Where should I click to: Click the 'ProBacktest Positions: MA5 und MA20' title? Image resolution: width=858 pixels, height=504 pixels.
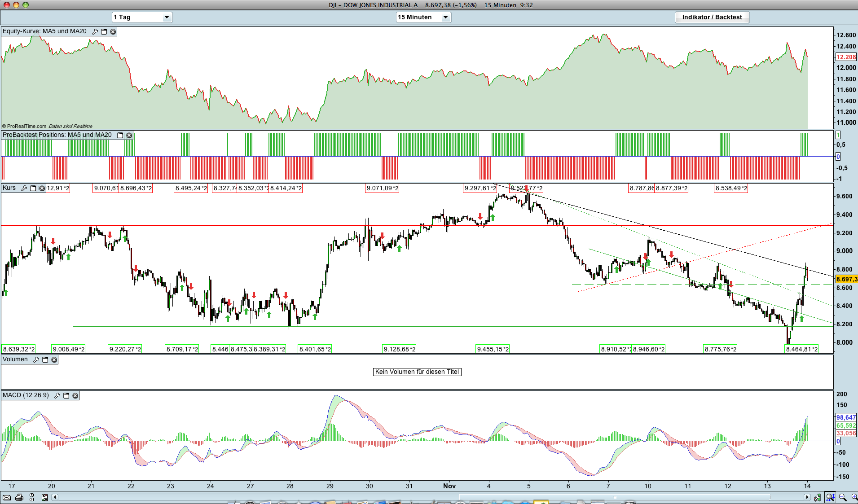click(57, 135)
